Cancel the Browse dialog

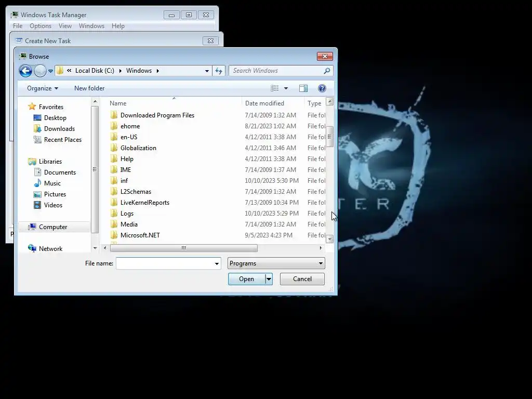pyautogui.click(x=302, y=279)
